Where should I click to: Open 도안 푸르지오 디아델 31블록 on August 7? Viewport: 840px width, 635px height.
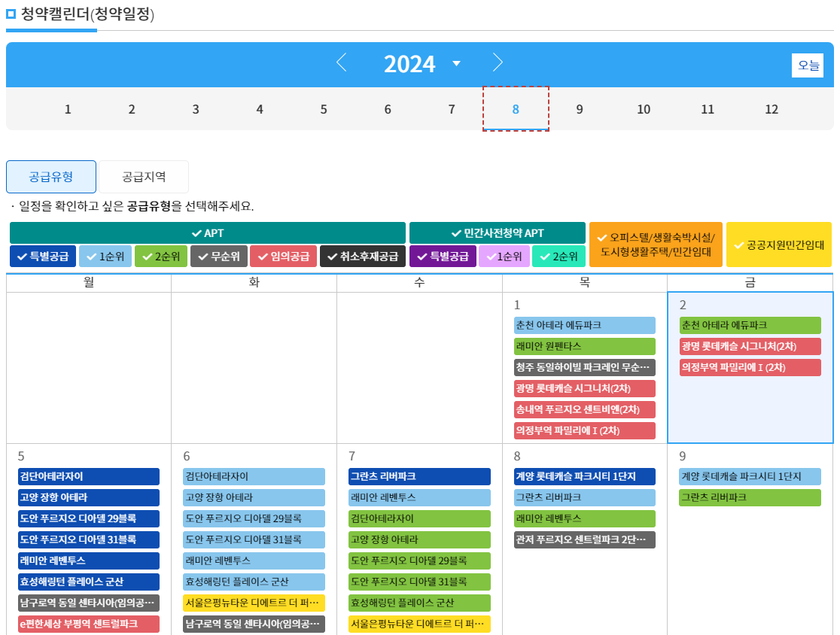tap(419, 582)
